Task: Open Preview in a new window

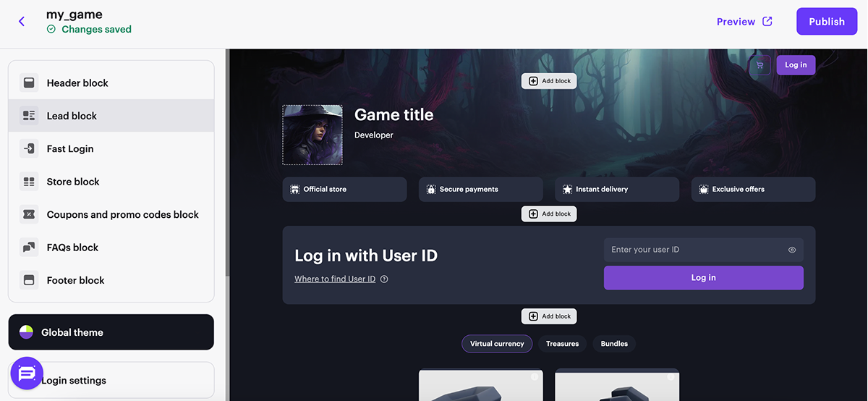Action: click(744, 22)
